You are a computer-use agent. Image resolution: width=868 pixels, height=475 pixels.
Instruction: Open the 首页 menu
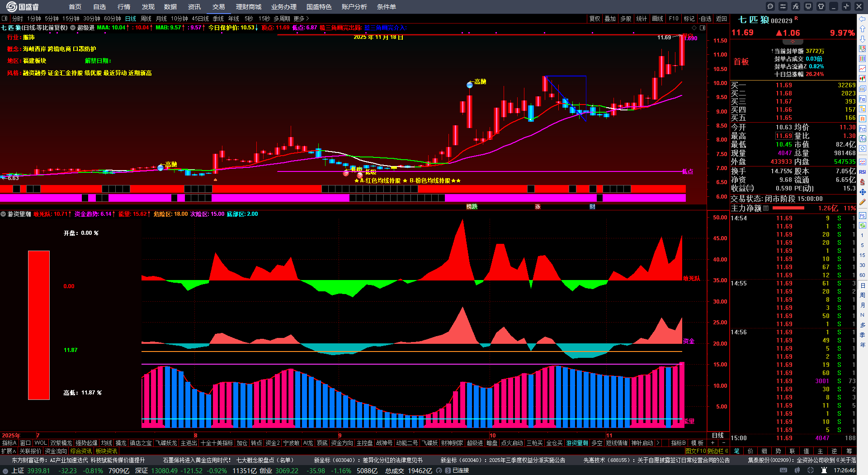click(x=75, y=7)
